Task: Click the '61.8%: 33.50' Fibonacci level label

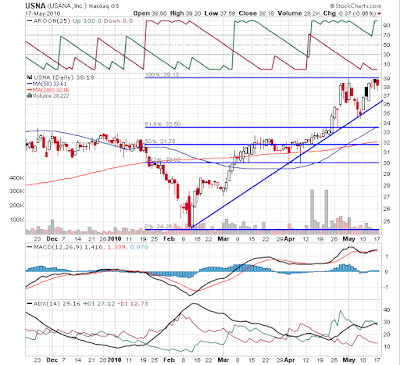Action: pos(163,124)
